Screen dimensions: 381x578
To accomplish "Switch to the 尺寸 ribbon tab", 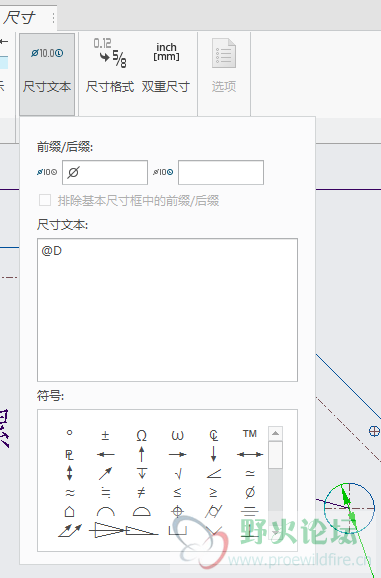I will tap(19, 17).
